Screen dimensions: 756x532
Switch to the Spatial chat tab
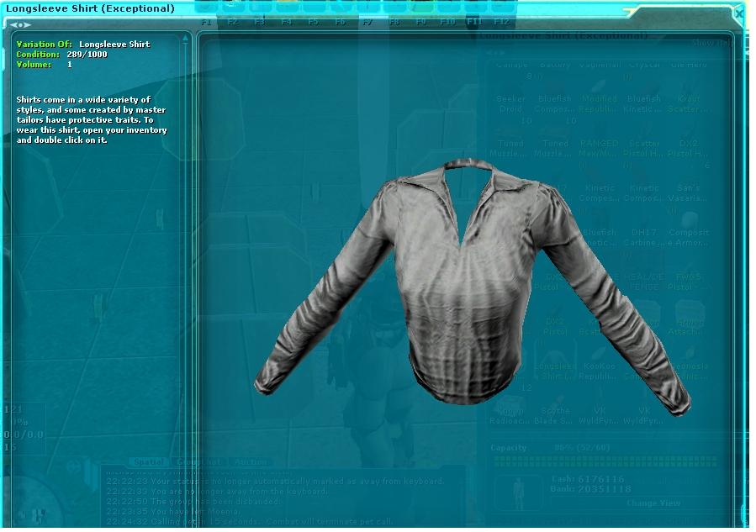pos(149,461)
